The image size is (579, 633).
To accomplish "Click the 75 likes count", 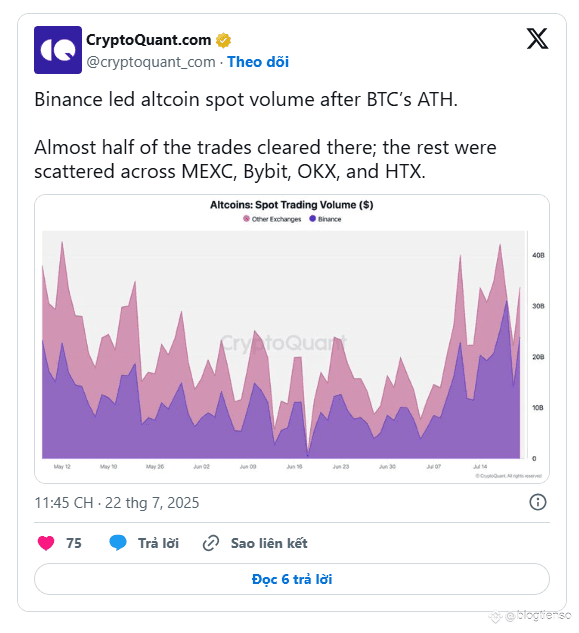I will point(74,543).
